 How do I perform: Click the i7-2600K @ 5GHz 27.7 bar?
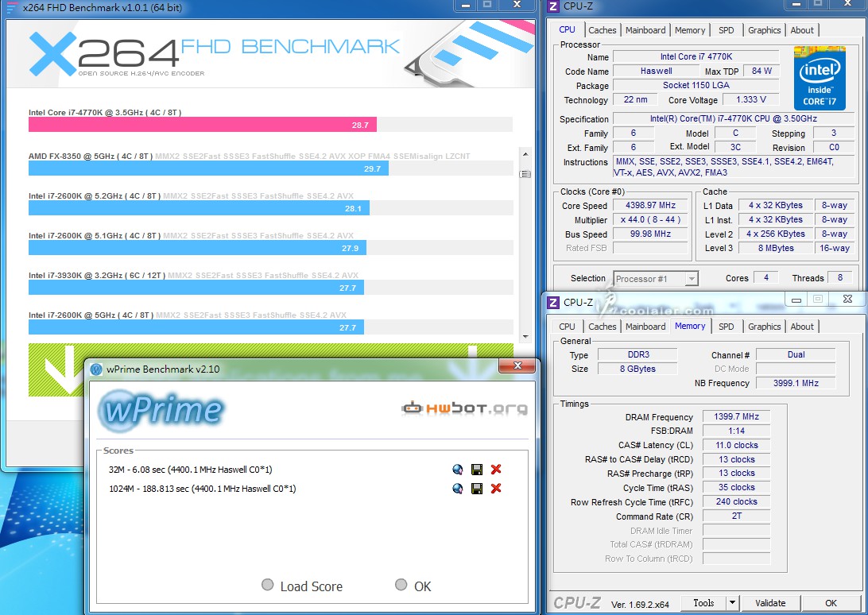click(x=196, y=327)
